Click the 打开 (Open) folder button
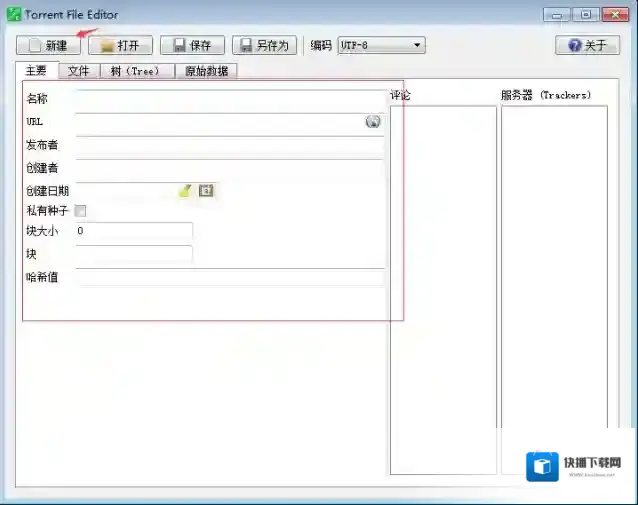 [120, 46]
